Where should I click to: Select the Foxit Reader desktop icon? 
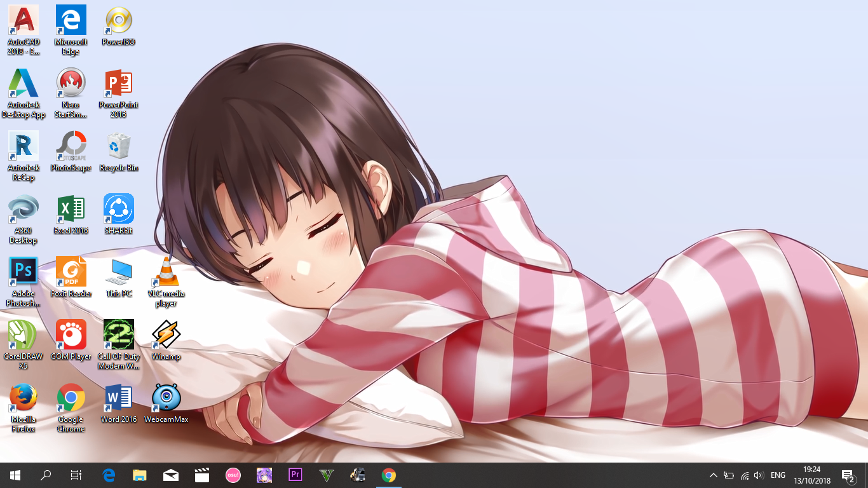point(71,277)
